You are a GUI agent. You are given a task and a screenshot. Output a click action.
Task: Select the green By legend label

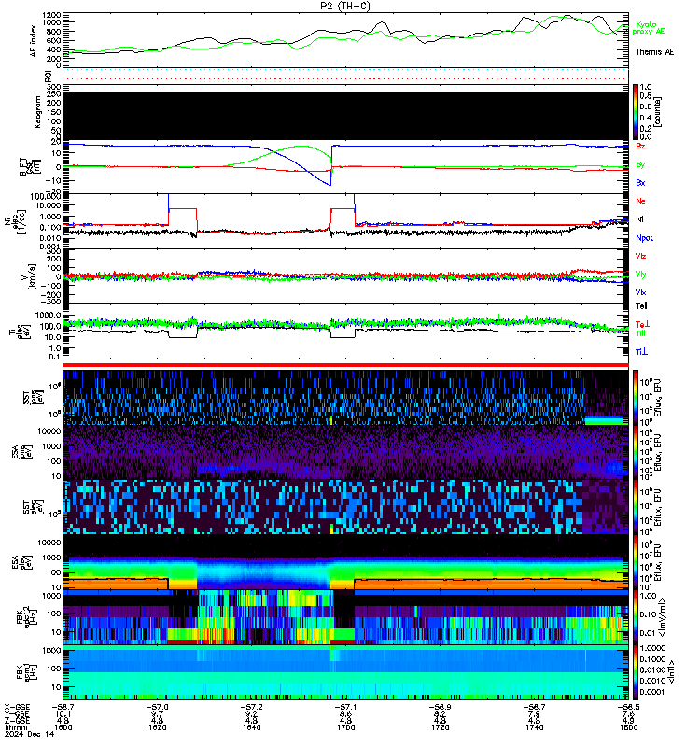[x=640, y=165]
